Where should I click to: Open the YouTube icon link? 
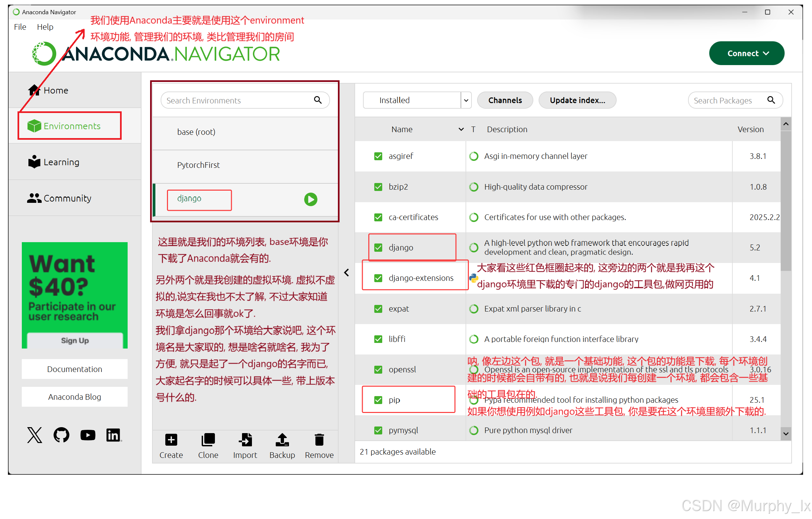[88, 435]
